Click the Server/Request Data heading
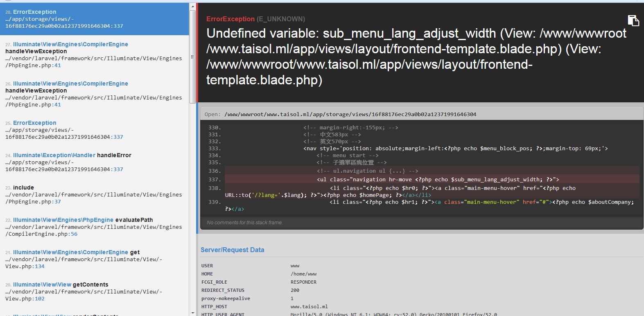 point(232,250)
